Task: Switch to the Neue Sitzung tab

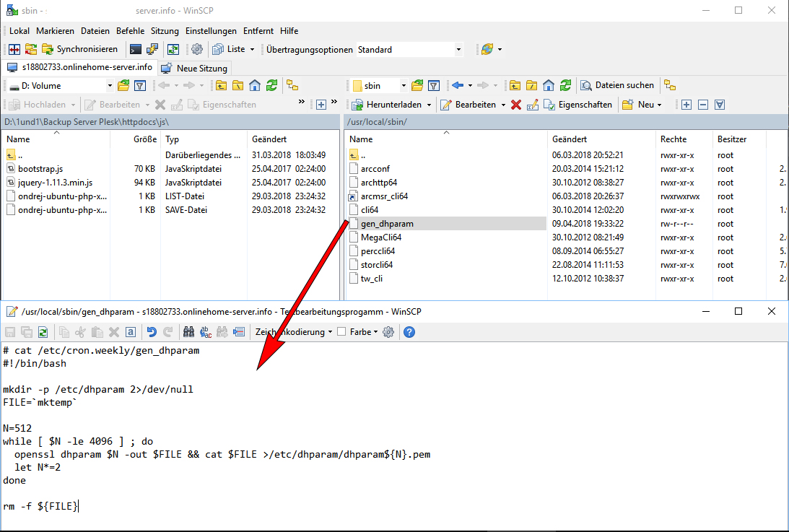Action: pos(195,69)
